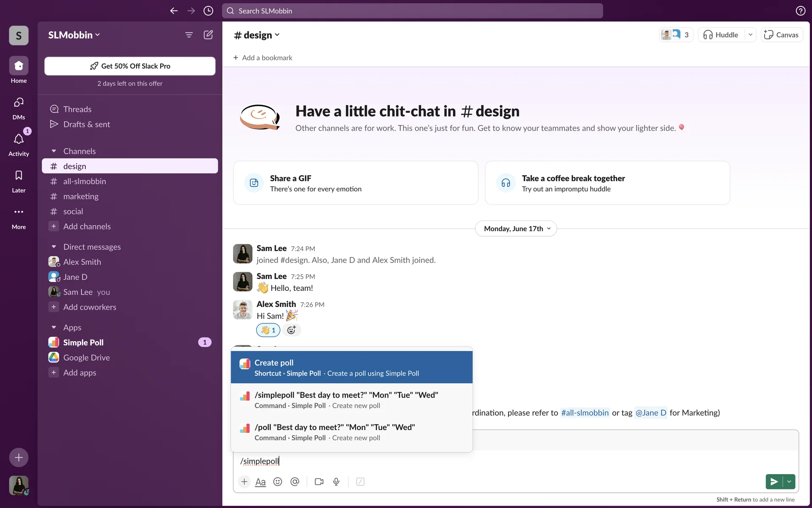Click the microphone audio clip icon
812x508 pixels.
tap(336, 482)
